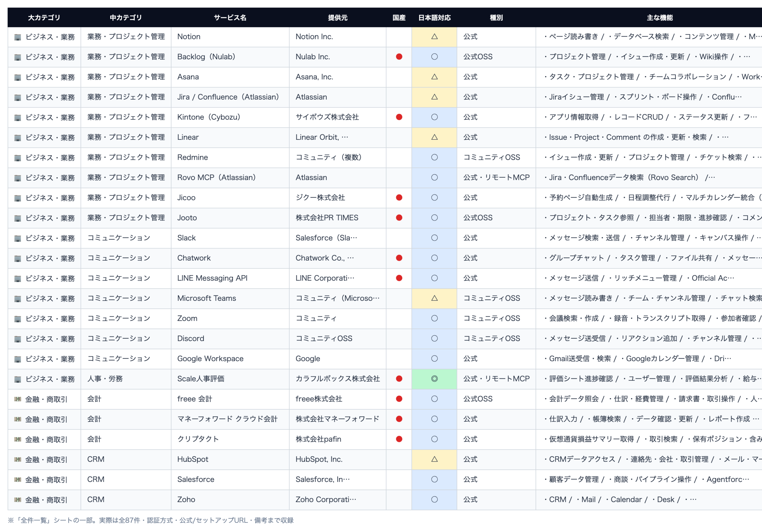Select the Salesforce service name cell

click(230, 480)
